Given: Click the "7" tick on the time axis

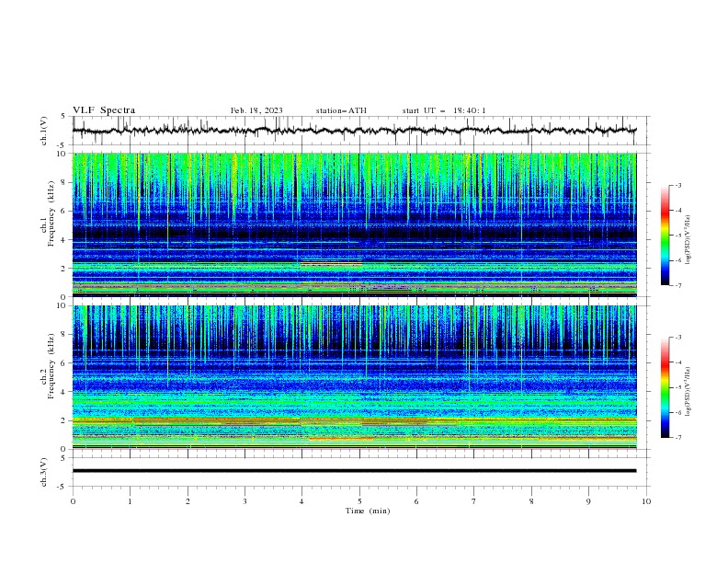Looking at the screenshot, I should coord(474,501).
